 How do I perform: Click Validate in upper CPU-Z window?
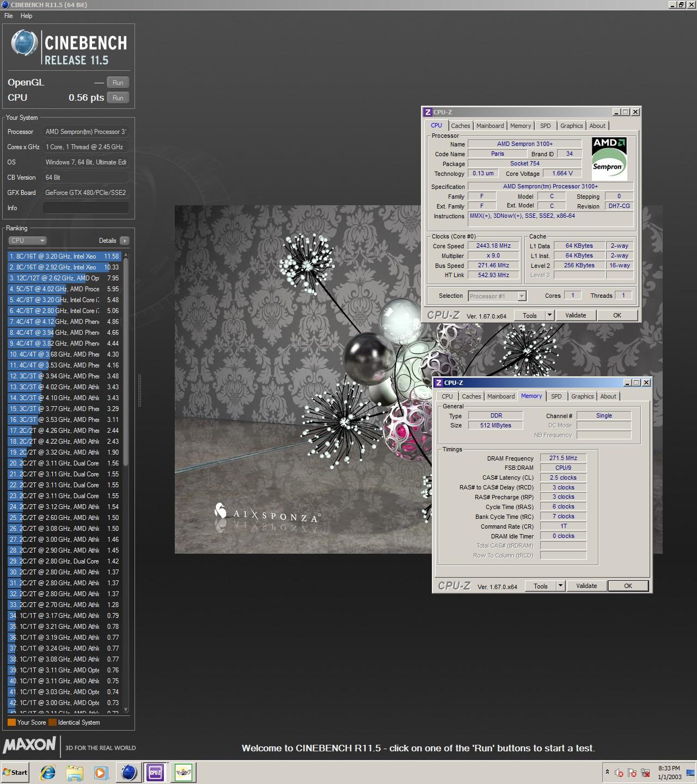pyautogui.click(x=576, y=315)
